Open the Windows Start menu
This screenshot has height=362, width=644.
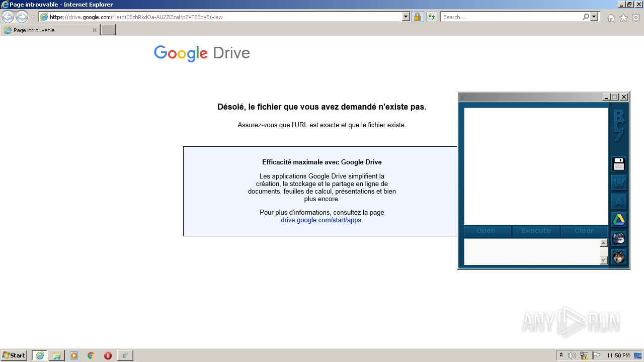pos(14,355)
